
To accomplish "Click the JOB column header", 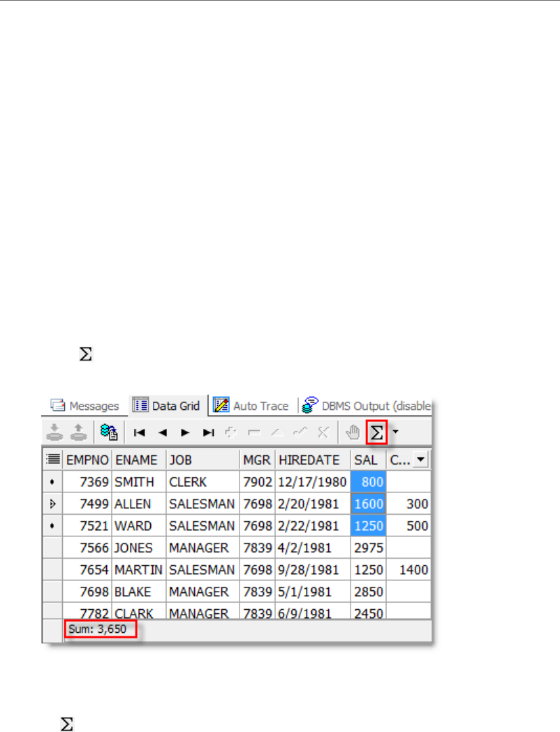I will tap(202, 460).
